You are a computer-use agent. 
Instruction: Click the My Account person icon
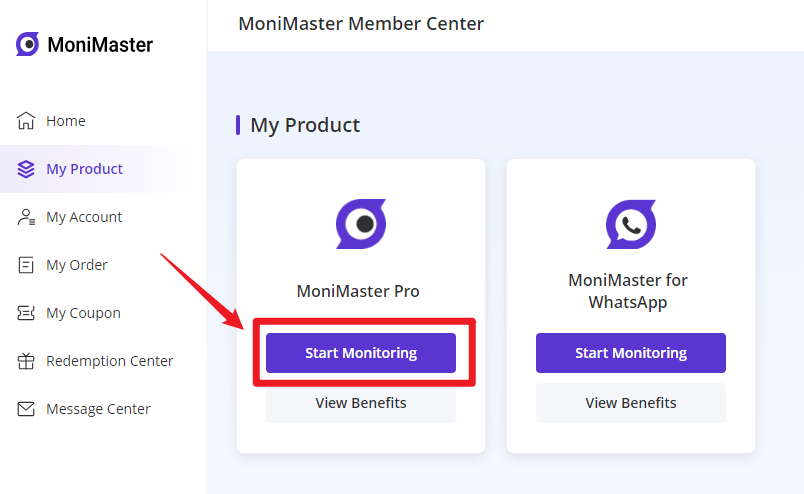pyautogui.click(x=26, y=217)
